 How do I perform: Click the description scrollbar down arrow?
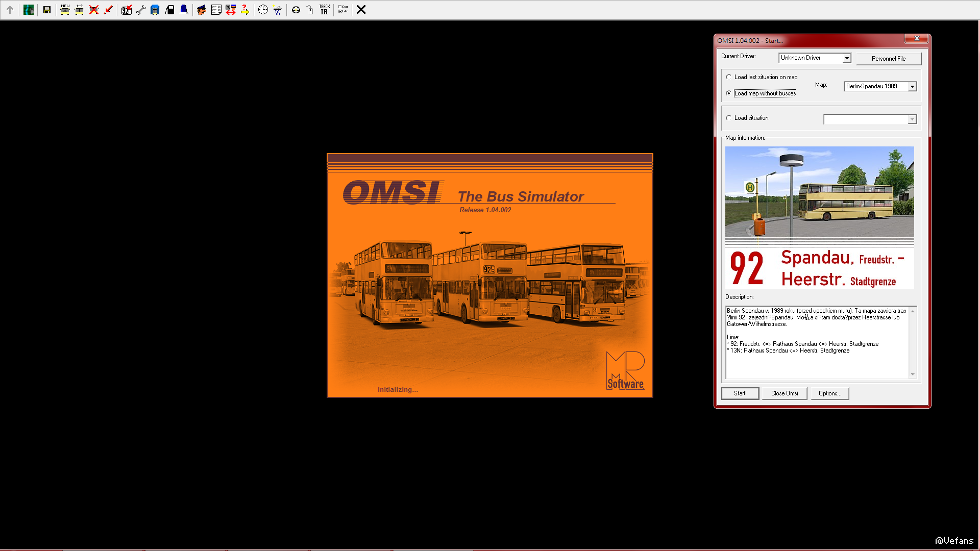913,374
